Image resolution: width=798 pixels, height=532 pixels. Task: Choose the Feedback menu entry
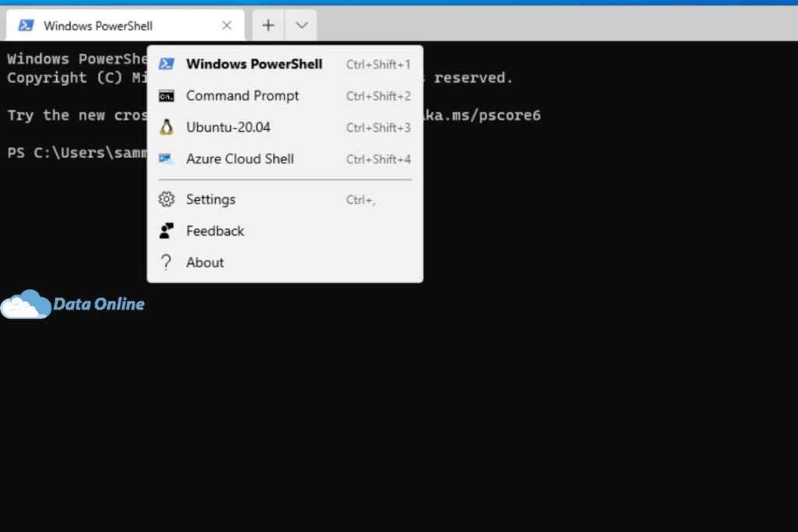pyautogui.click(x=285, y=231)
